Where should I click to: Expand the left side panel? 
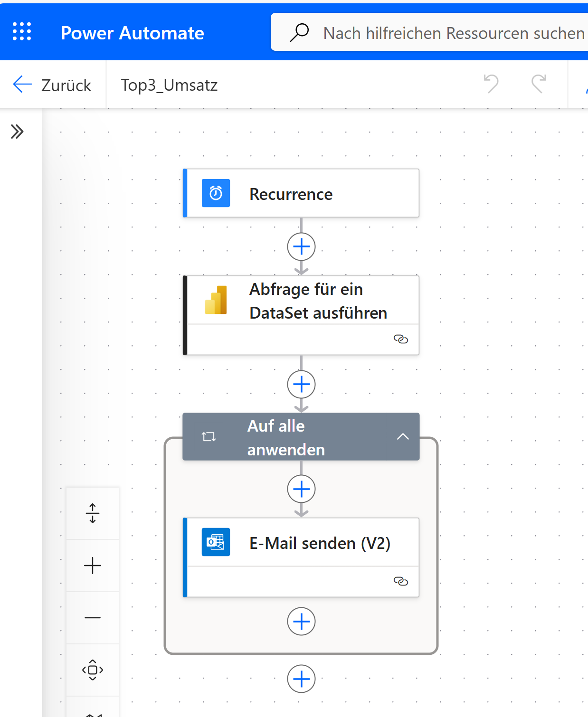tap(17, 132)
